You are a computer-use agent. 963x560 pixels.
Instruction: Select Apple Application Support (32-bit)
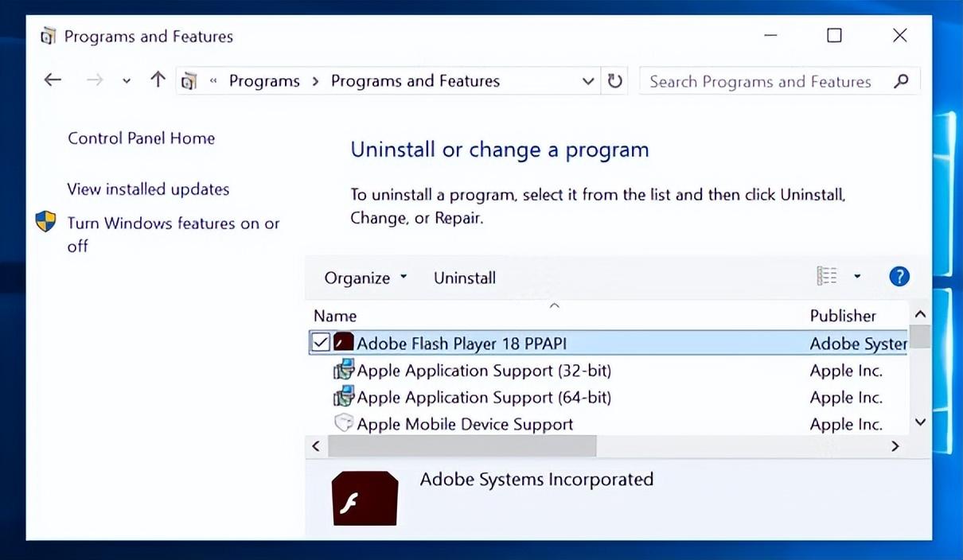484,371
